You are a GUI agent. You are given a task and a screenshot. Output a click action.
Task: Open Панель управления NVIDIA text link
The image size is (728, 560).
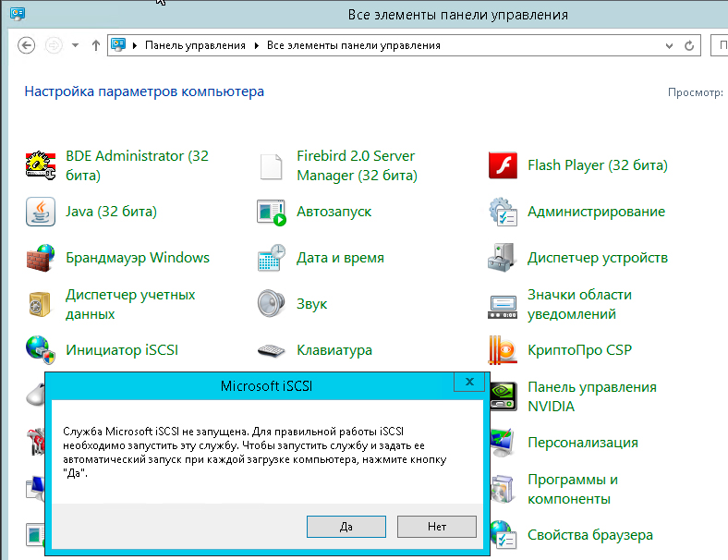pos(592,396)
